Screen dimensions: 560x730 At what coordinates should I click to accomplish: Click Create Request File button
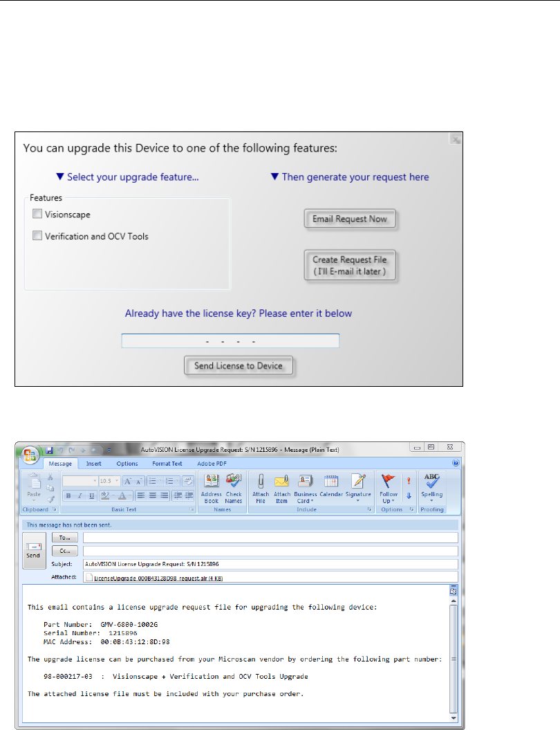pos(350,266)
